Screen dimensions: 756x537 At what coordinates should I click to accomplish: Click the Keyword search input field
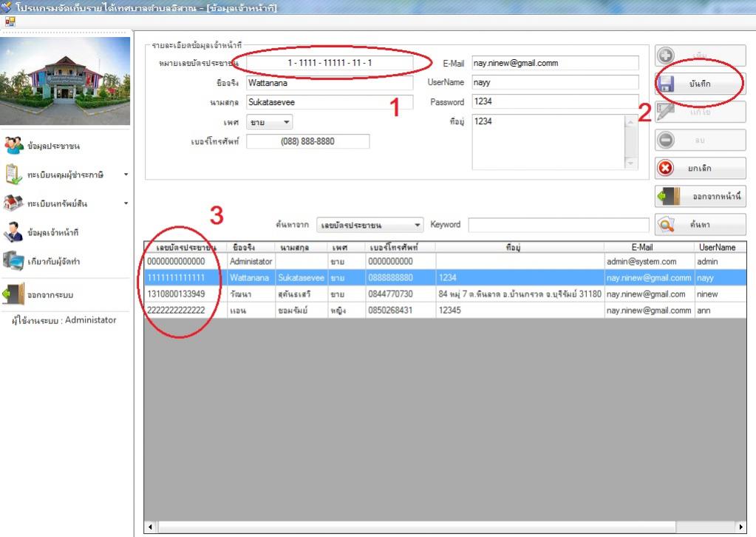click(x=558, y=225)
